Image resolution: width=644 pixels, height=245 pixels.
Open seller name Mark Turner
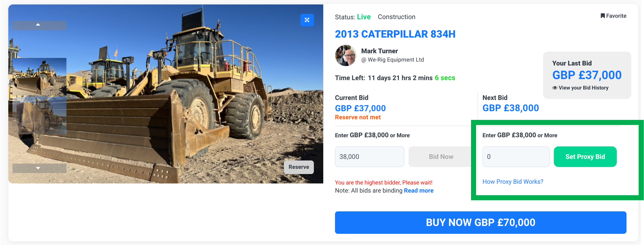tap(379, 51)
